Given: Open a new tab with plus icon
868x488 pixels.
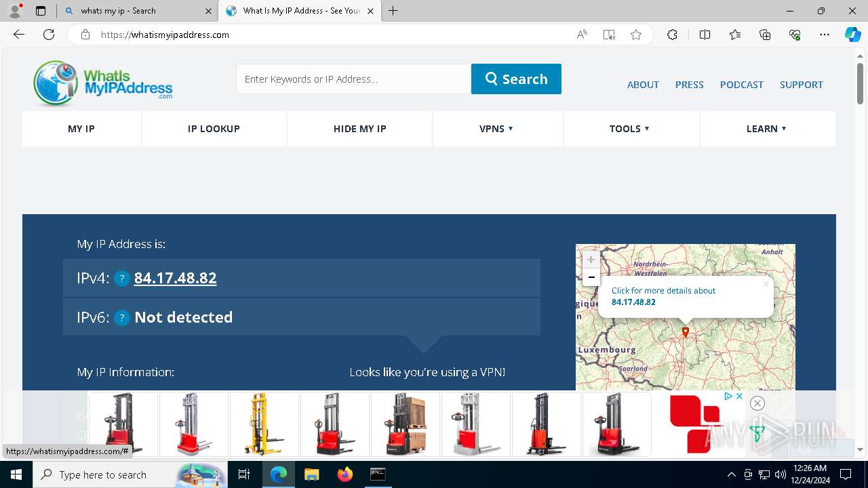Looking at the screenshot, I should (393, 11).
